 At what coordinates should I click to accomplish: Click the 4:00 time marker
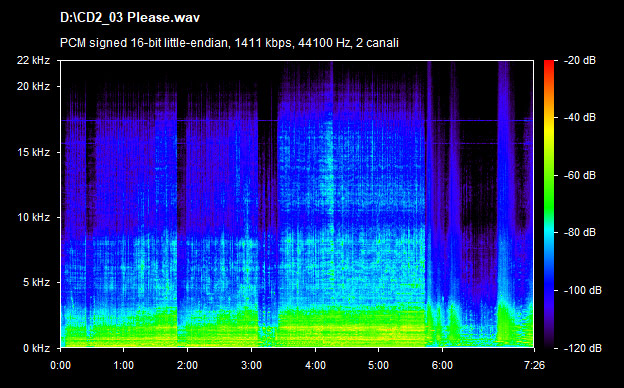click(315, 365)
